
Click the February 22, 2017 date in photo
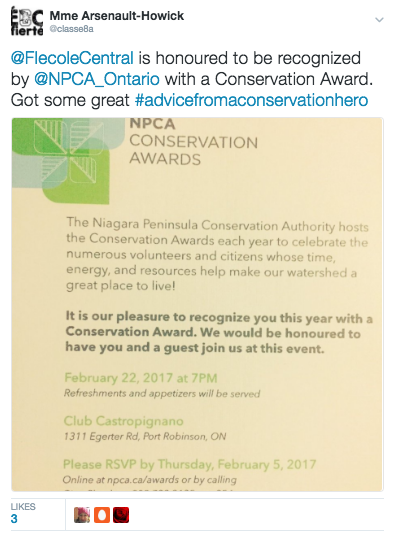point(141,378)
